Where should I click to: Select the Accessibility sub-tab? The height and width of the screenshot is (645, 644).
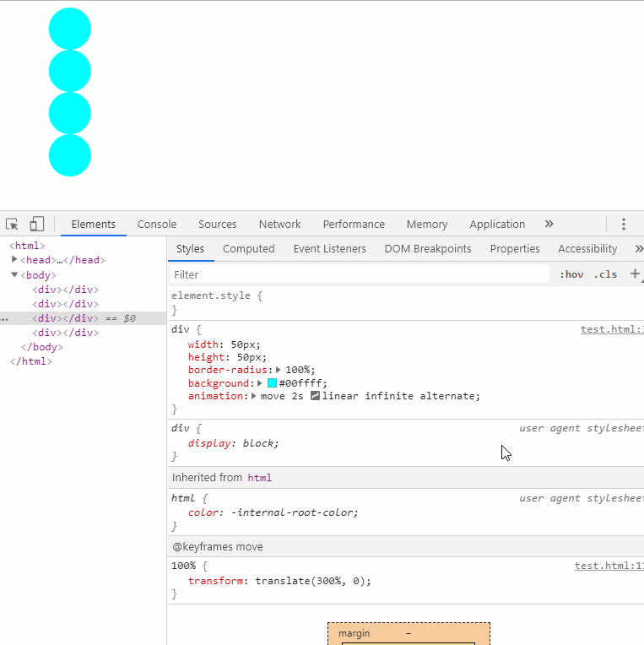pyautogui.click(x=587, y=249)
